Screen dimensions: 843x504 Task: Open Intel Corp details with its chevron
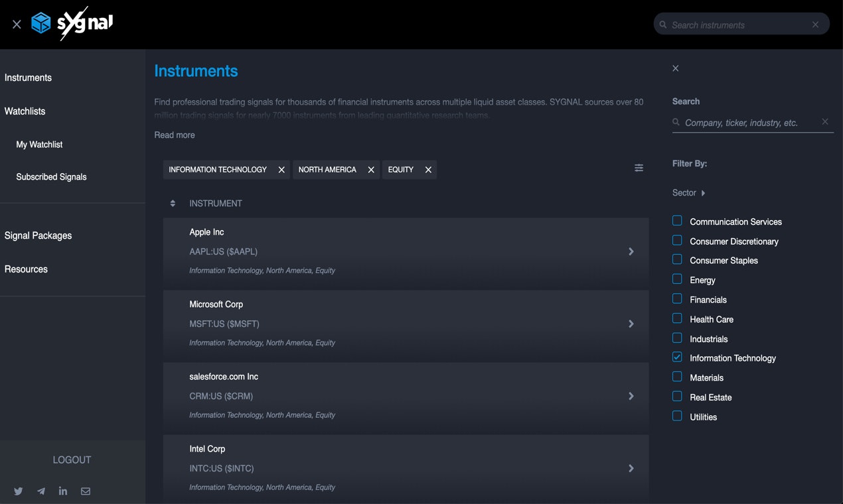(x=631, y=468)
